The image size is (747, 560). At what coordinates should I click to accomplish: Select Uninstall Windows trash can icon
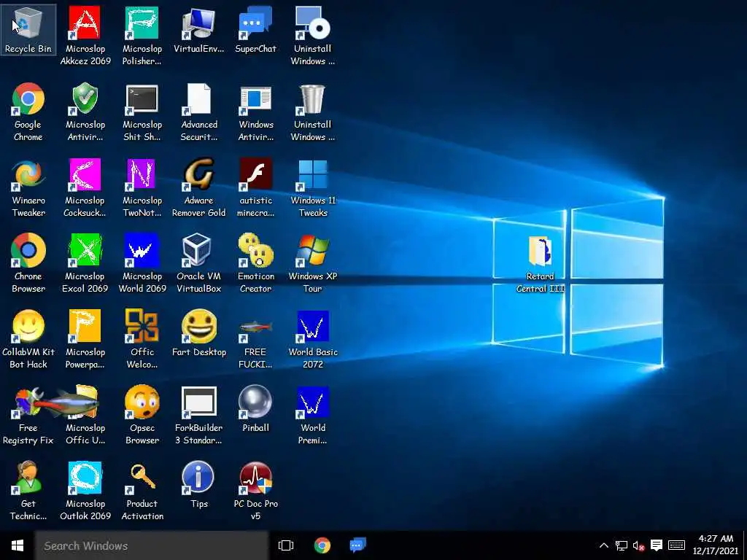[x=312, y=112]
